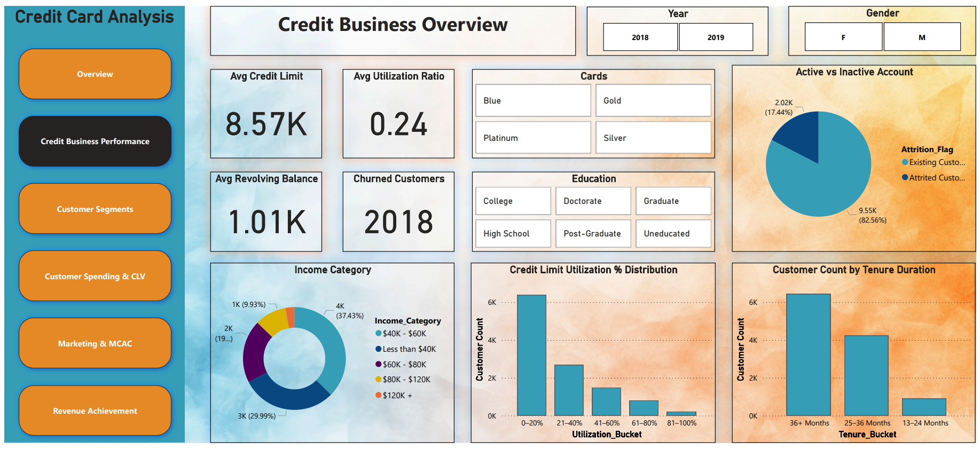Viewport: 980px width, 450px height.
Task: Filter cards by Blue
Action: point(533,100)
